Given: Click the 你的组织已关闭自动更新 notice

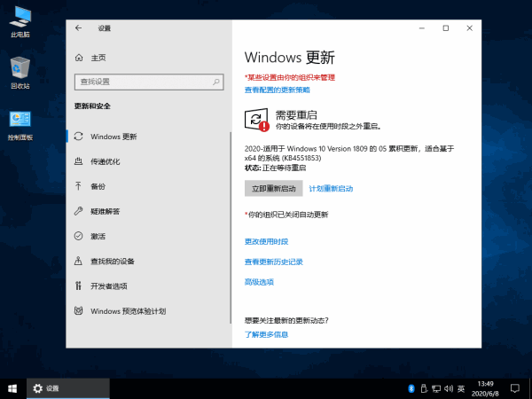Looking at the screenshot, I should pos(286,215).
